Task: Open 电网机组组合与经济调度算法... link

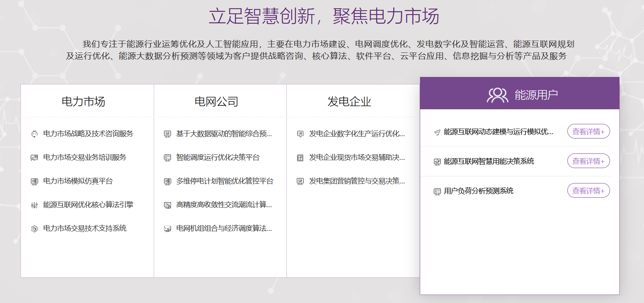Action: click(x=224, y=228)
